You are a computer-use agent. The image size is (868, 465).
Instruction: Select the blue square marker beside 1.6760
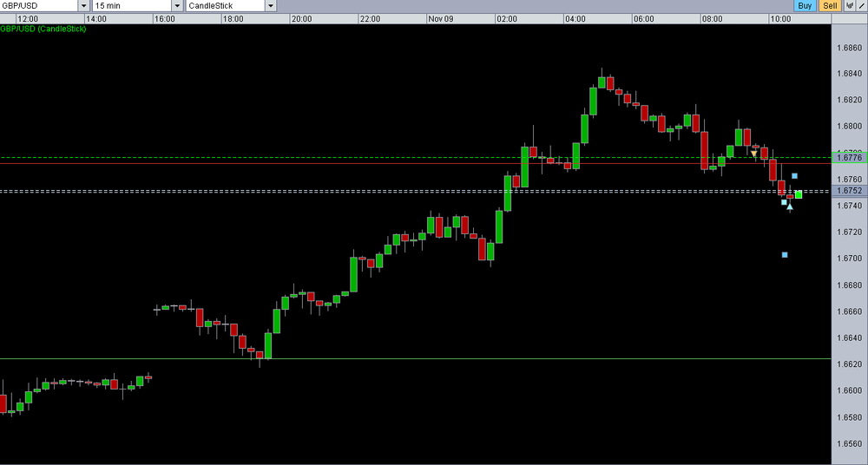point(794,176)
